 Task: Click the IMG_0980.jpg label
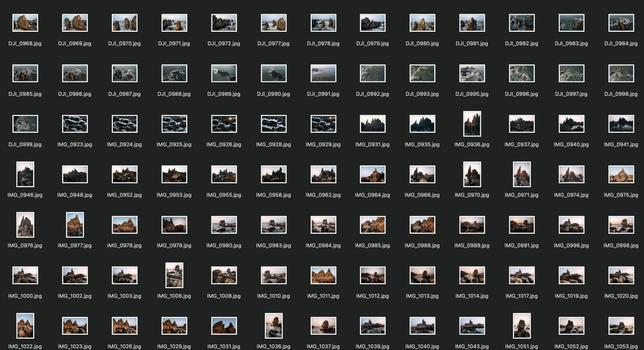click(224, 246)
